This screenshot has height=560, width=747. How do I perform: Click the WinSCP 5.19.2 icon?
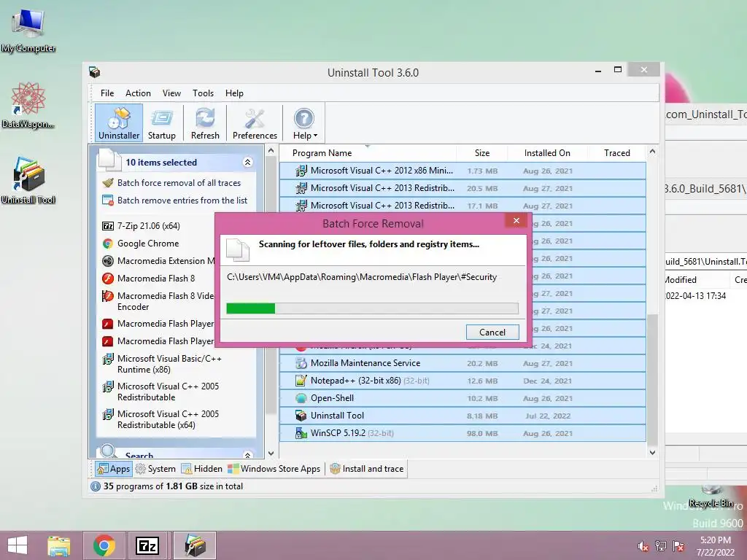(301, 433)
